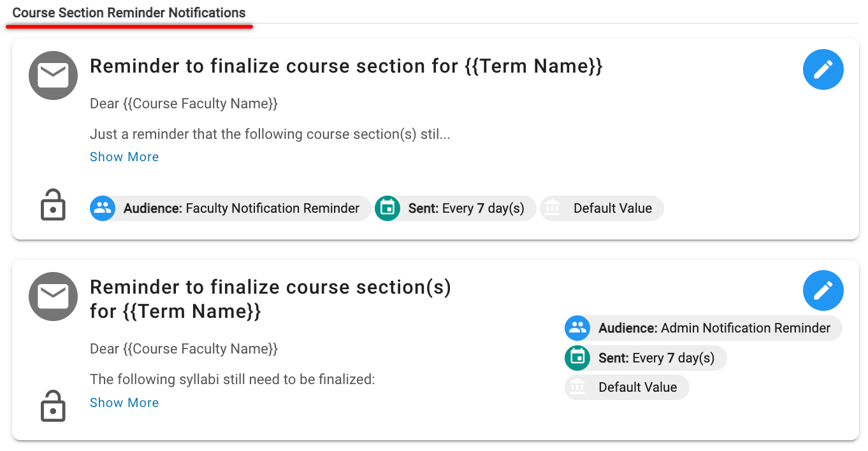
Task: Click the Audience: Admin Notification Reminder chip
Action: pos(714,328)
